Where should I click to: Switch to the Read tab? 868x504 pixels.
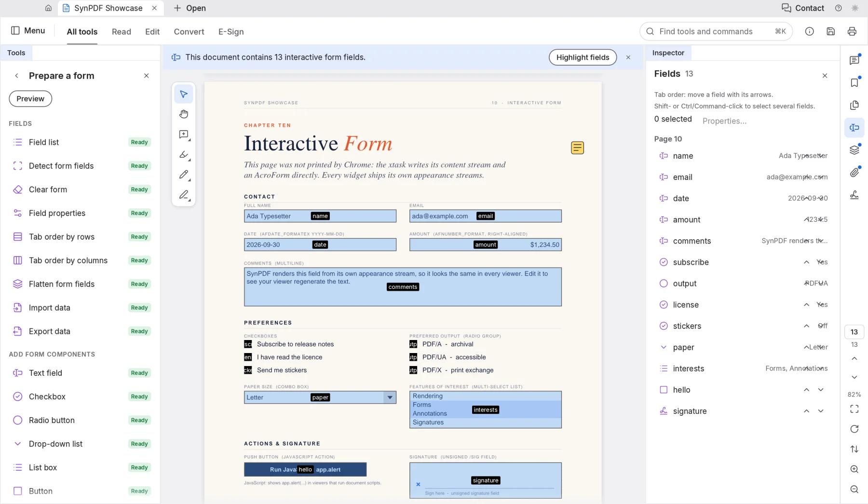pyautogui.click(x=122, y=32)
